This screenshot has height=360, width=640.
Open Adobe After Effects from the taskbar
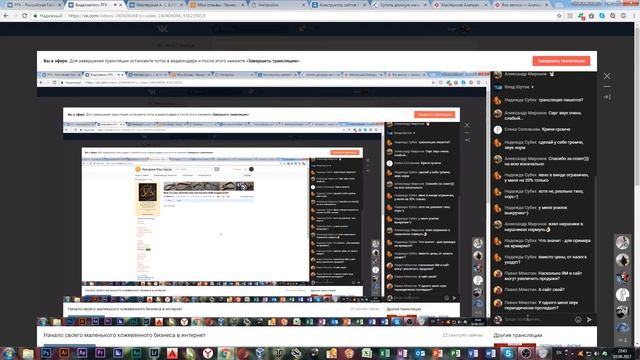point(82,353)
